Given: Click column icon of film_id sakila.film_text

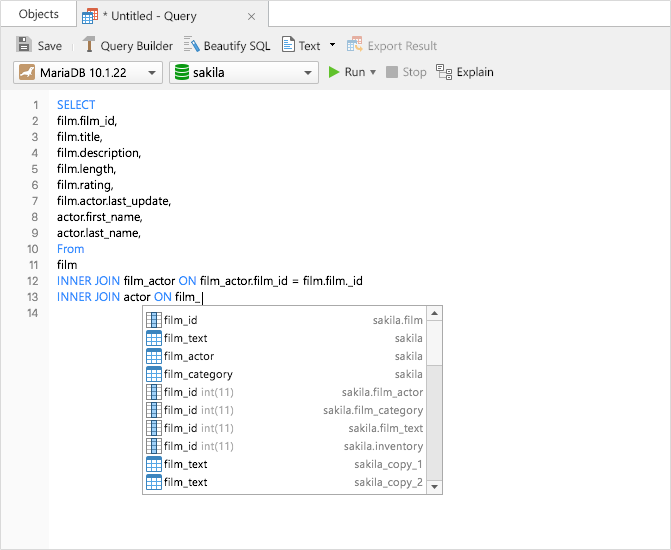Looking at the screenshot, I should click(154, 428).
